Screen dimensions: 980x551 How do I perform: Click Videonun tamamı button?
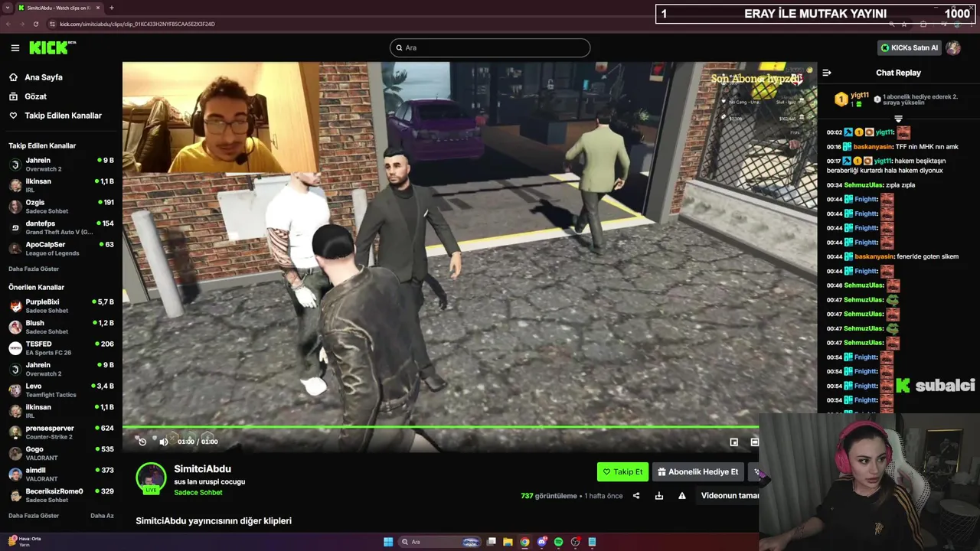730,496
